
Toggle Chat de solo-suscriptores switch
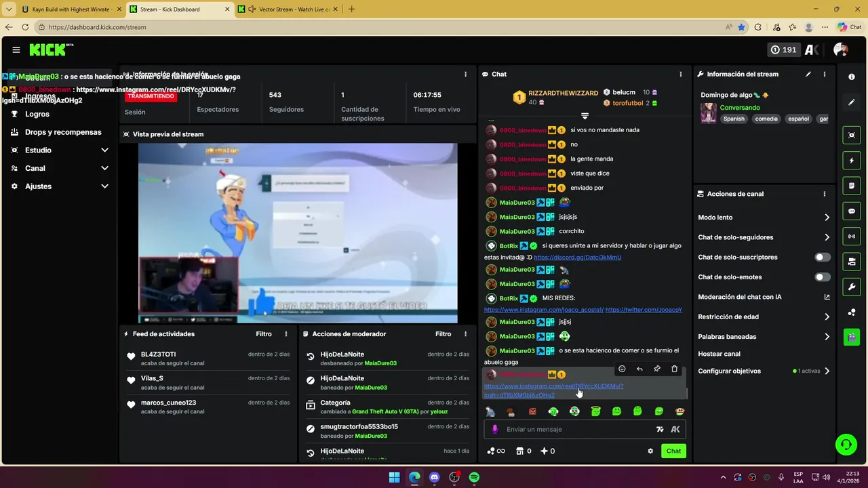823,258
